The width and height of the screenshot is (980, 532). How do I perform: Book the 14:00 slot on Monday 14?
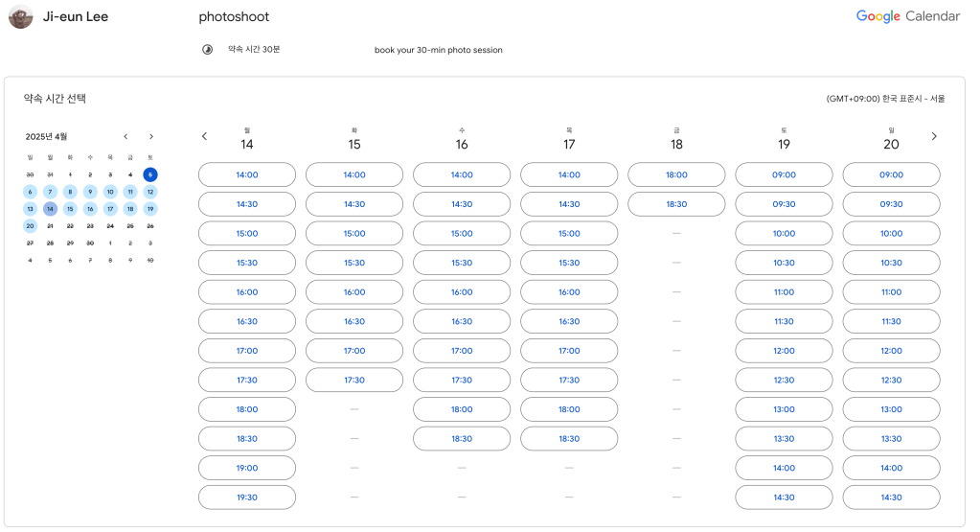click(247, 175)
